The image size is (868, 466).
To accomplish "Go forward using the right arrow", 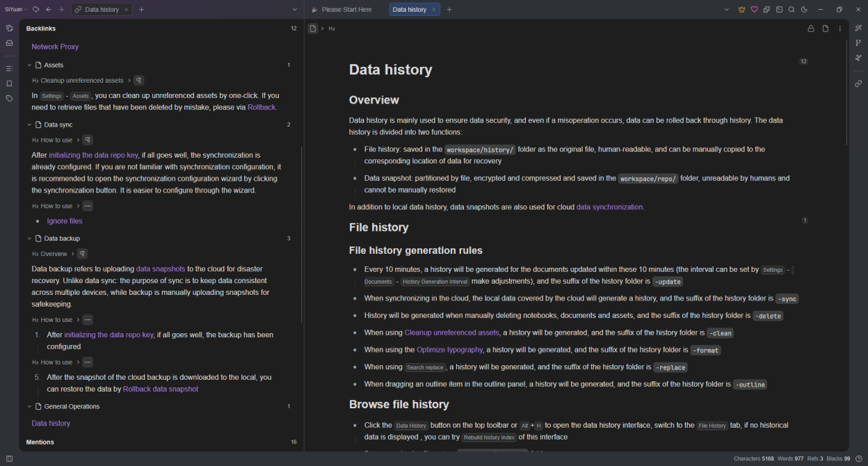I will tap(61, 10).
